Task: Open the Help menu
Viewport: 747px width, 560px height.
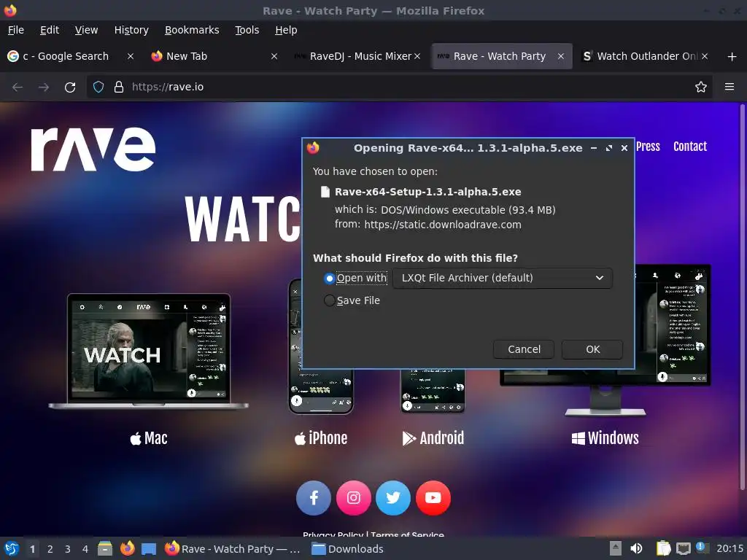Action: (x=286, y=30)
